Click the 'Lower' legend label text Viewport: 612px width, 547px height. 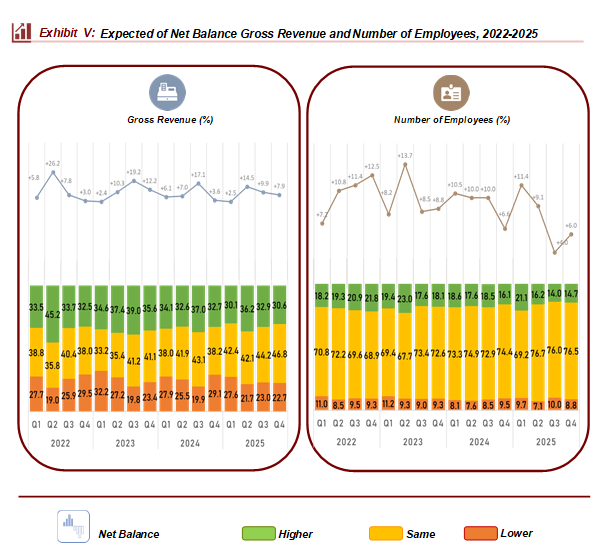pos(517,534)
